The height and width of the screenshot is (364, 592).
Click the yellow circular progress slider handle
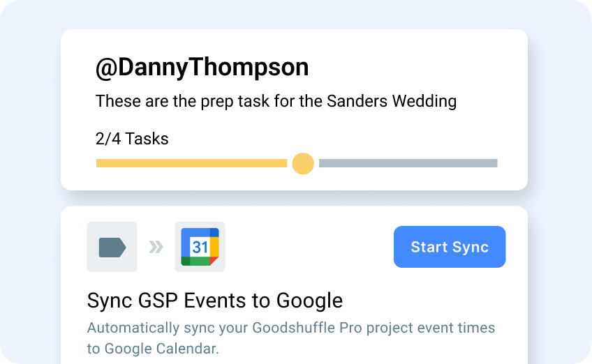[x=303, y=163]
